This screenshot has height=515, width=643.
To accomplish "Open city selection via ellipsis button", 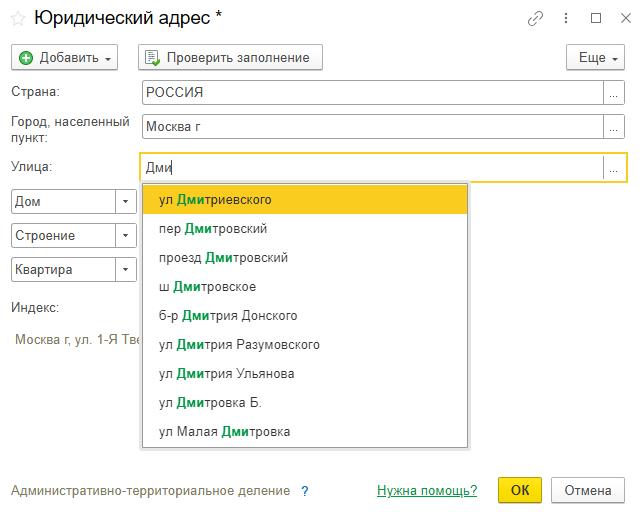I will click(x=614, y=127).
